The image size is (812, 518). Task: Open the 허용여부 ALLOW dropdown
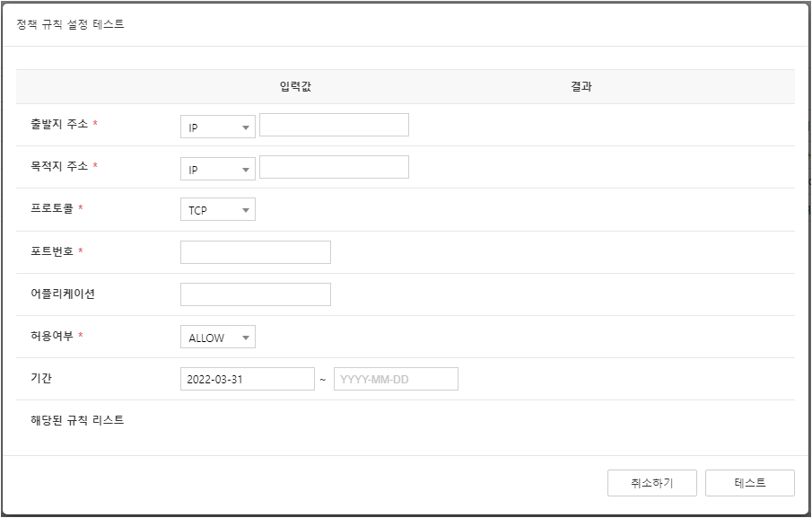(217, 337)
